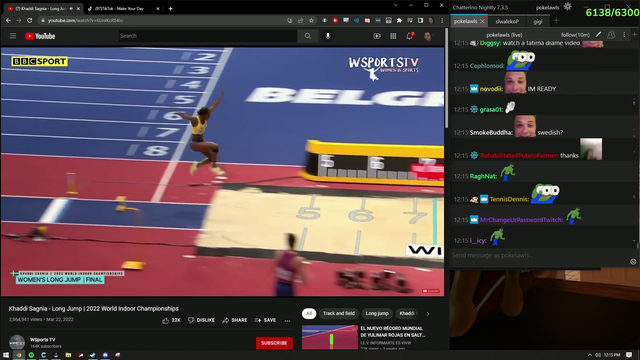Select the Khaddi filter chip
Image resolution: width=640 pixels, height=360 pixels.
point(407,313)
